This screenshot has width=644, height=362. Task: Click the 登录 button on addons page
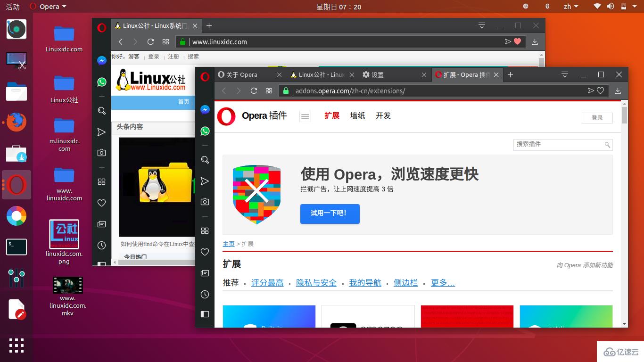pyautogui.click(x=597, y=117)
